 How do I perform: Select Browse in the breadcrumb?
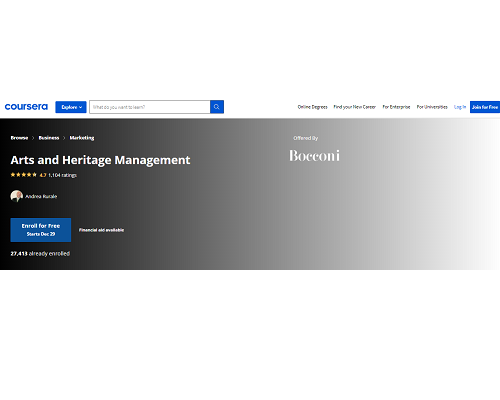point(19,138)
